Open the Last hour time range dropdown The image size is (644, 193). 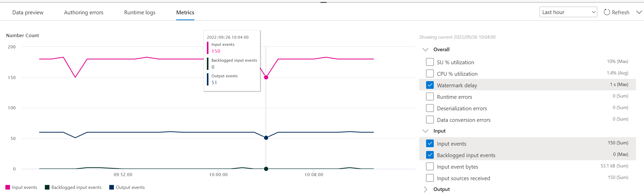tap(568, 12)
